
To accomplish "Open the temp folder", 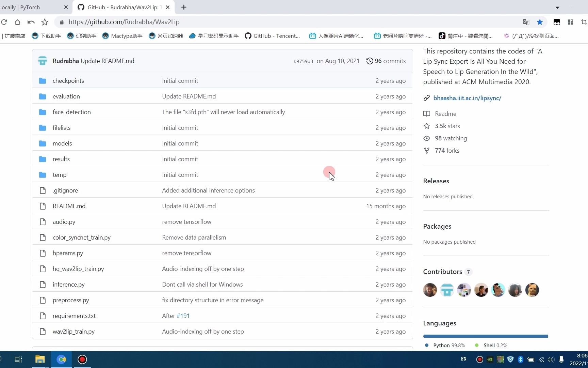I will (60, 175).
